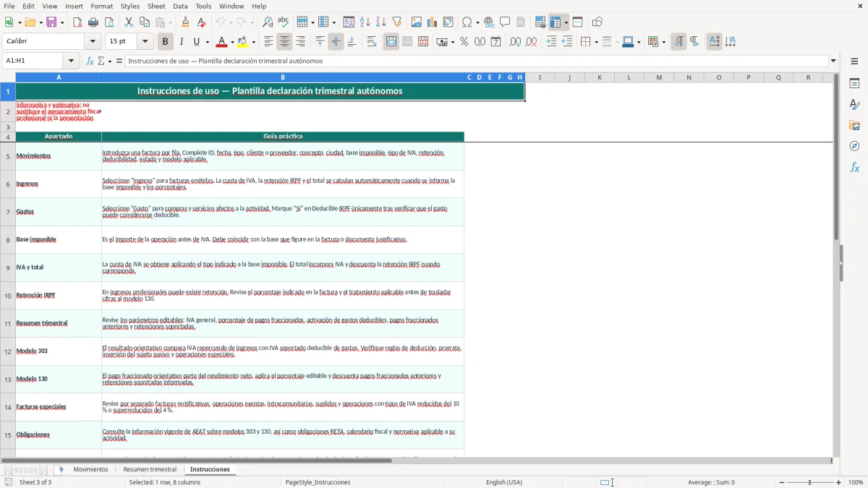
Task: Export directly as PDF
Action: tap(77, 22)
